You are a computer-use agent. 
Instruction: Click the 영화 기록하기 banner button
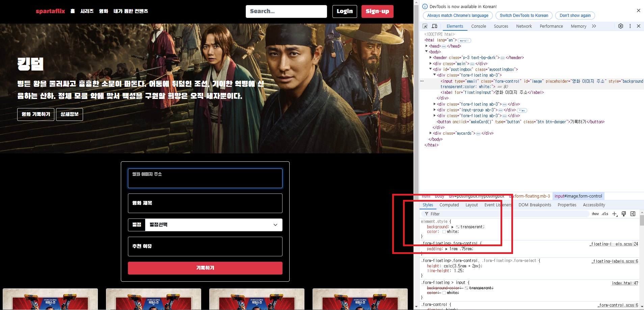[36, 114]
